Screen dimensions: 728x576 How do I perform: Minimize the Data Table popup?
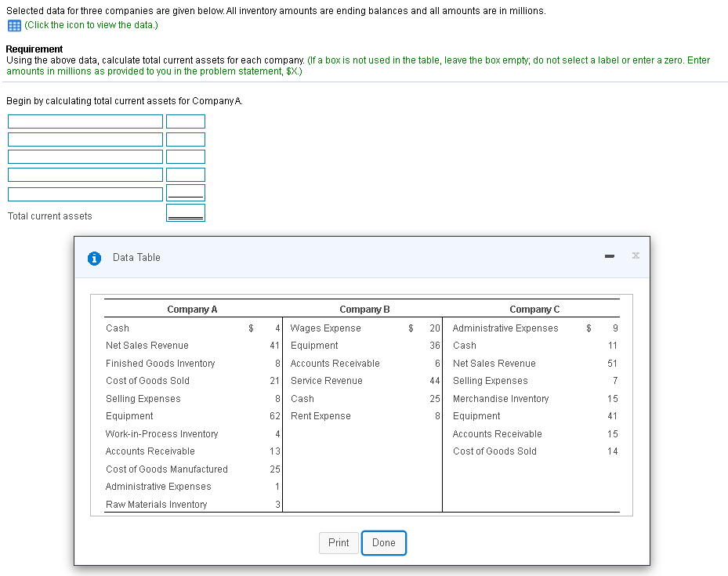(x=609, y=256)
